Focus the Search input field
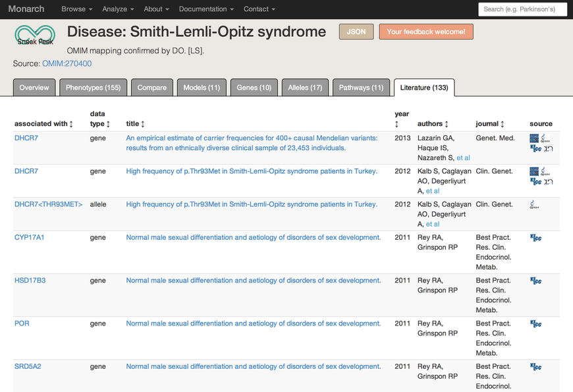573x392 pixels. (x=522, y=9)
